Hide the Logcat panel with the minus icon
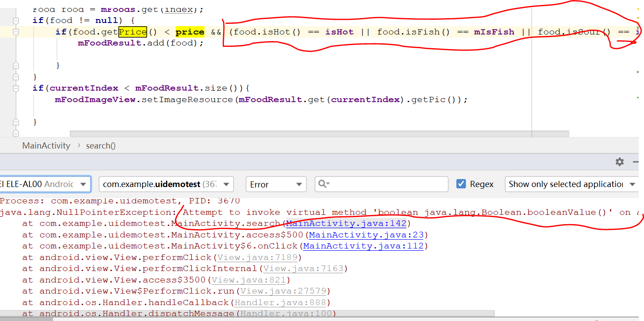Screen dimensions: 644x321 (636, 162)
